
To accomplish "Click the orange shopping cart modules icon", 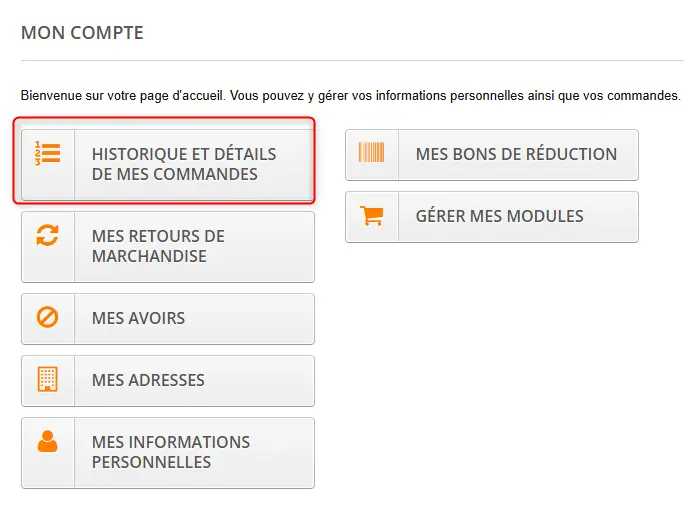I will (372, 215).
